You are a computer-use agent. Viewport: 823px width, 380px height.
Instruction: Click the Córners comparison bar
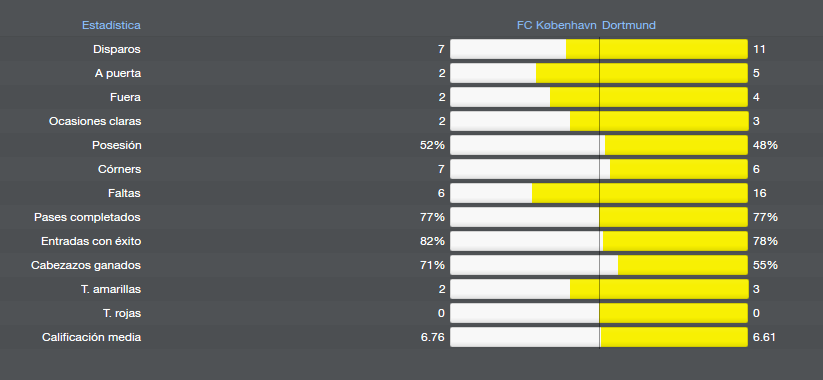pyautogui.click(x=599, y=170)
